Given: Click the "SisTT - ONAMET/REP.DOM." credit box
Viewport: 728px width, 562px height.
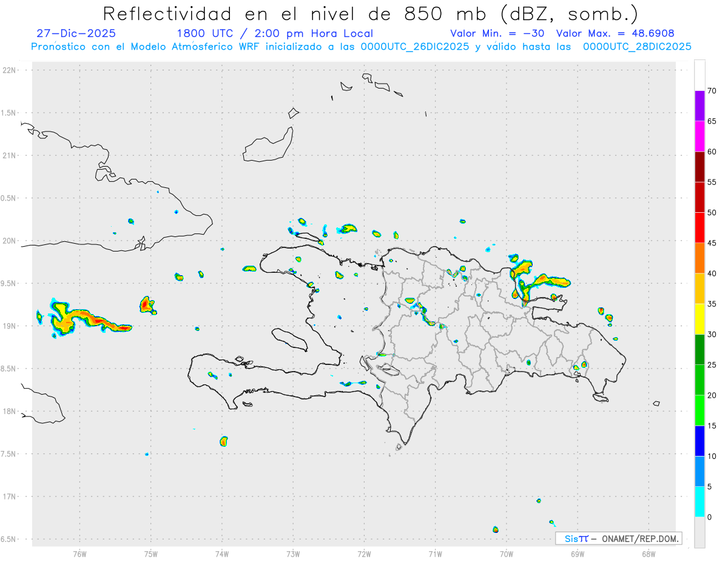Looking at the screenshot, I should tap(618, 538).
